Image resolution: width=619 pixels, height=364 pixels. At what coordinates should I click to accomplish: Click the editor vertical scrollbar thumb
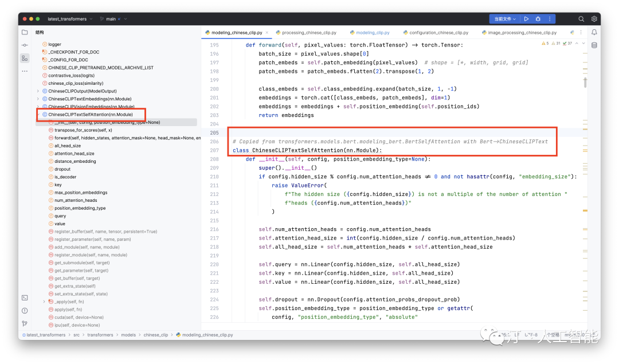coord(585,83)
